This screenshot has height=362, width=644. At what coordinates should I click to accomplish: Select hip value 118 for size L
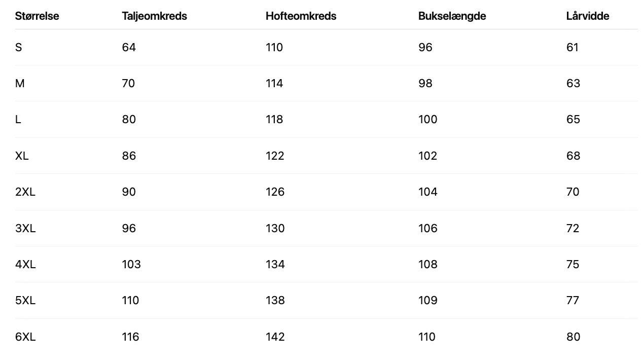[x=274, y=120]
